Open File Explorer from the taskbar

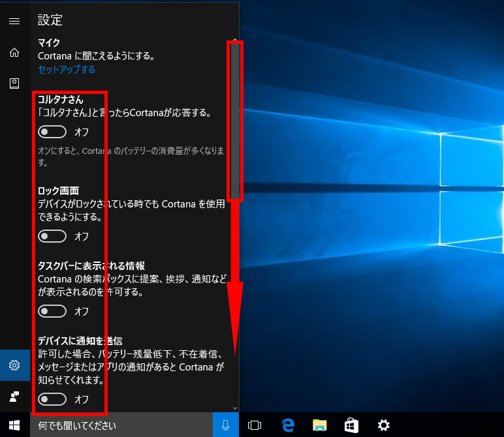(x=319, y=425)
